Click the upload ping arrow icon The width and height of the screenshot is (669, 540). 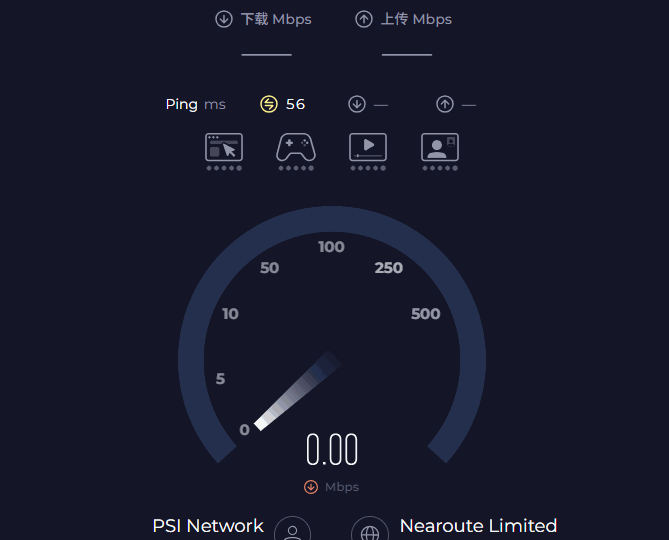pos(445,104)
